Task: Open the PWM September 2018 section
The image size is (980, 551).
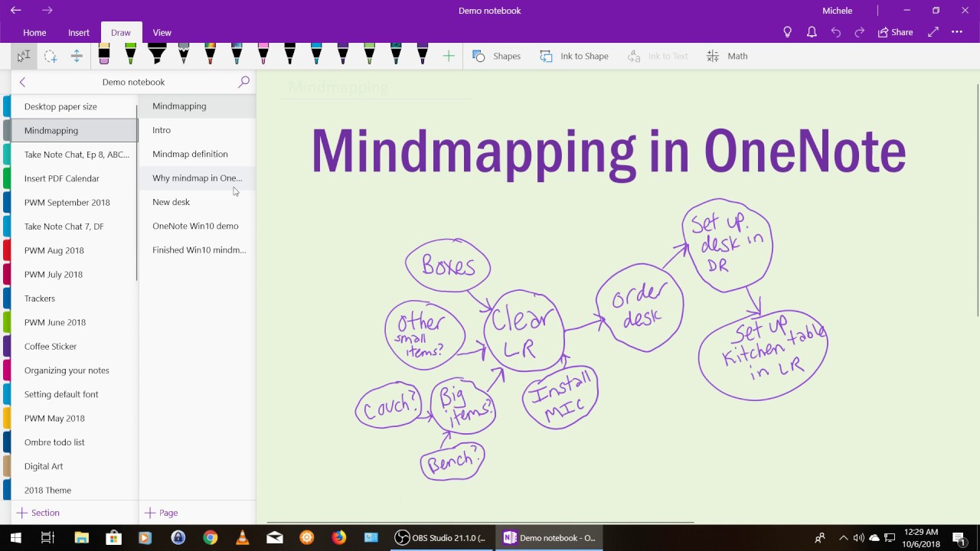Action: [x=73, y=202]
